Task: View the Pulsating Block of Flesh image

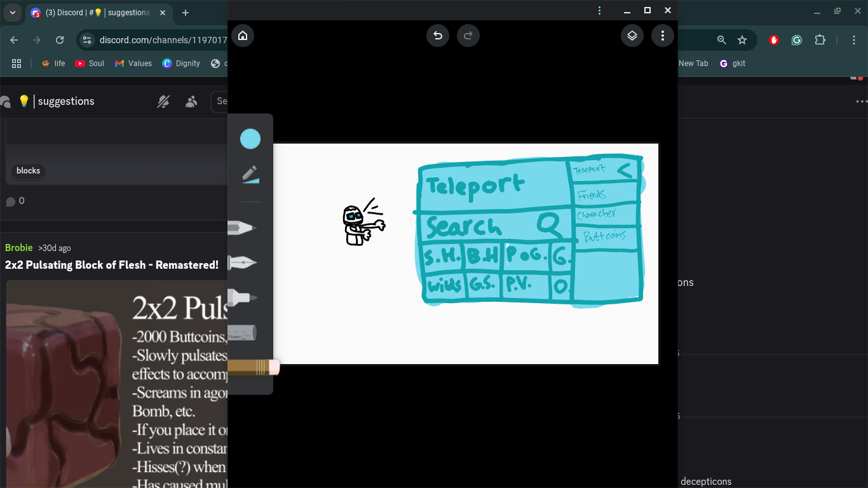Action: [117, 384]
